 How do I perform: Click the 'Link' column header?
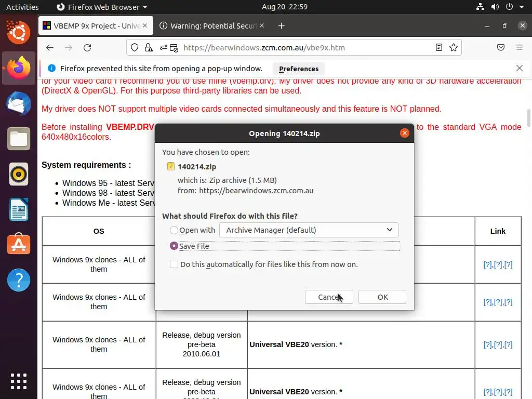(x=498, y=231)
